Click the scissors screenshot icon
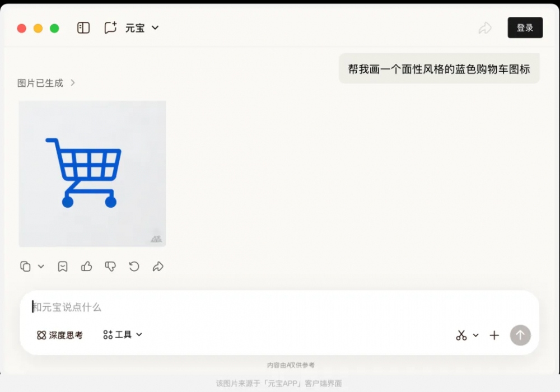The image size is (560, 392). coord(461,335)
